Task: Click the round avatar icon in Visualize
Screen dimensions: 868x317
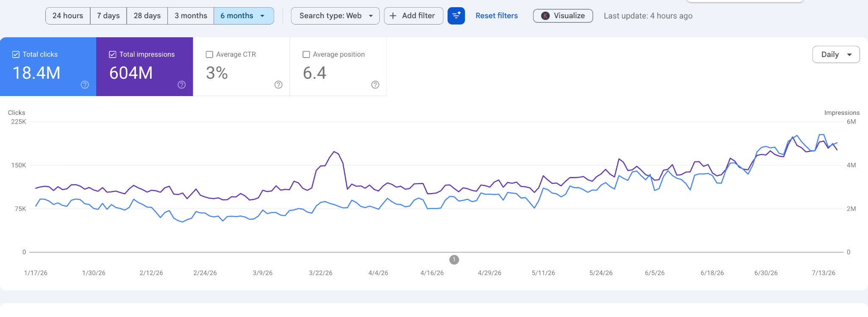Action: (x=545, y=16)
